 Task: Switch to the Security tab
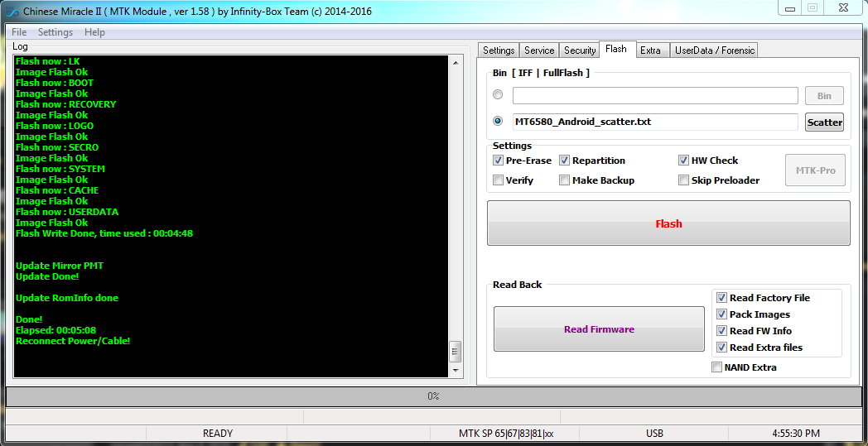click(580, 50)
